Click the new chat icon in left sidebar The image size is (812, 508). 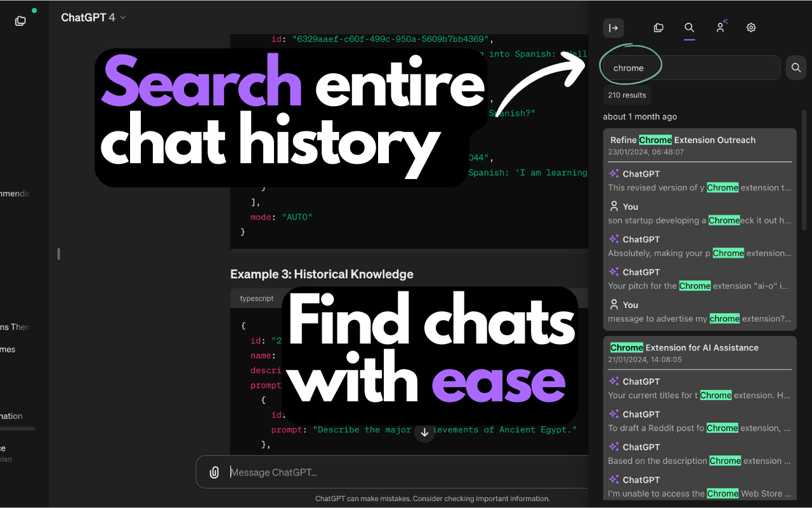pyautogui.click(x=20, y=21)
